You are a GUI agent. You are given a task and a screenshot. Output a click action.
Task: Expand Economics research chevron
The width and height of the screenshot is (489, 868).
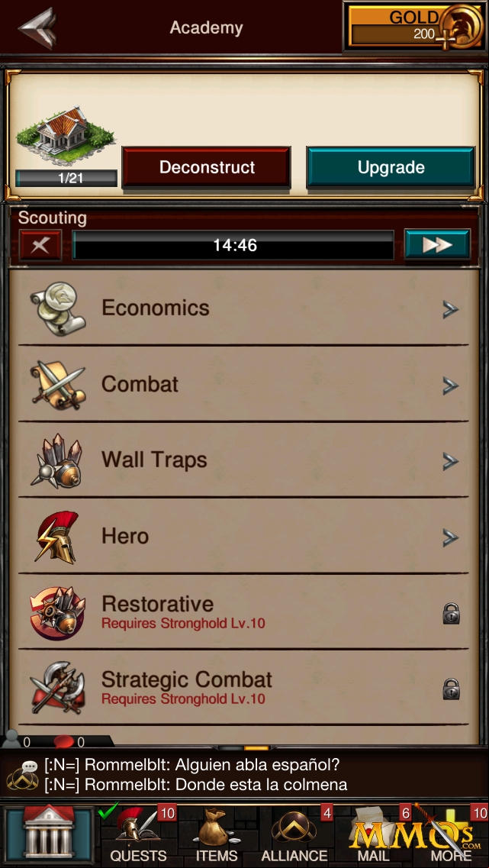point(451,310)
